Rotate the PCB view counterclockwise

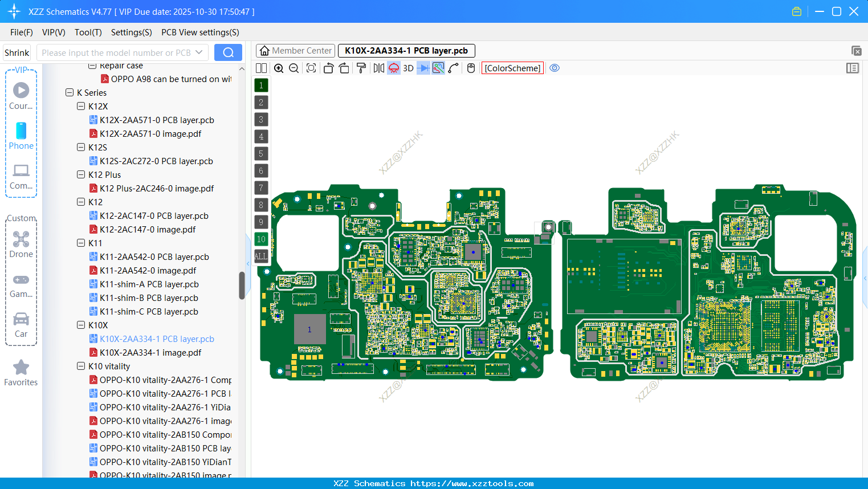(x=328, y=68)
